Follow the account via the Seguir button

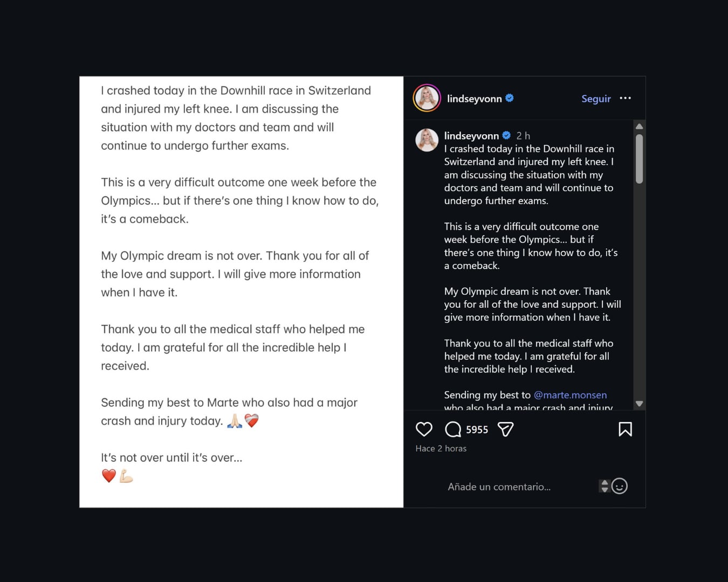point(595,99)
